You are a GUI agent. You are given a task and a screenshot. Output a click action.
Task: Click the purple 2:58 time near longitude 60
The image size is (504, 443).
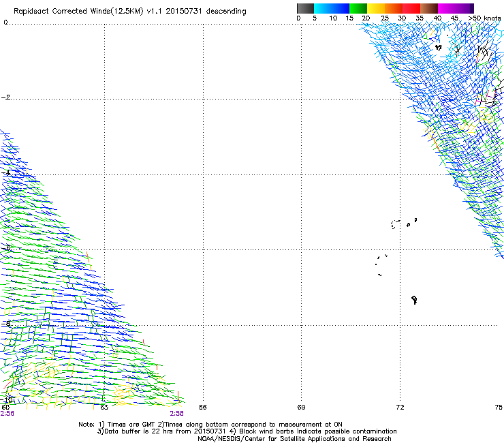7,414
